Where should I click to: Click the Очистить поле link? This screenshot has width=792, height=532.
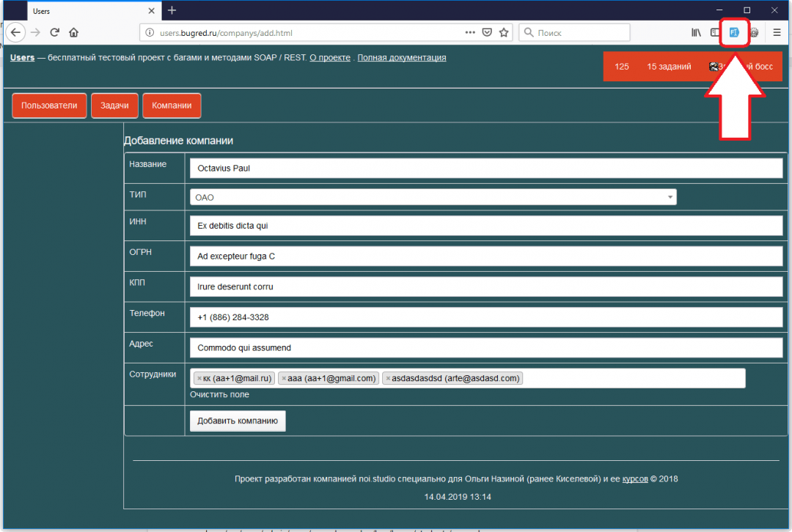tap(219, 394)
